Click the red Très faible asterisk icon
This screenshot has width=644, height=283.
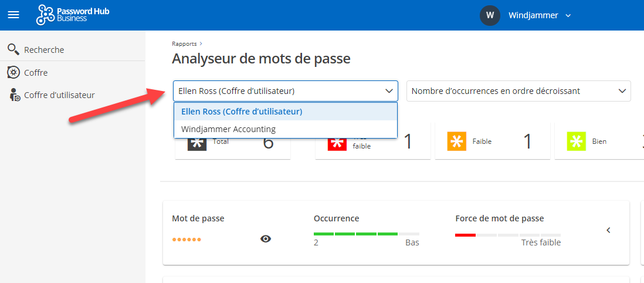[x=337, y=143]
